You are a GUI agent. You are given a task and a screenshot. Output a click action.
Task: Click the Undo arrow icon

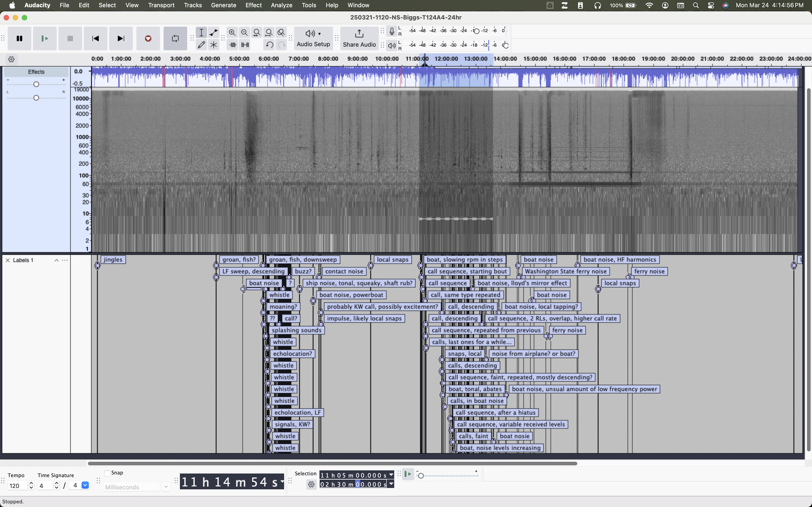[x=269, y=45]
